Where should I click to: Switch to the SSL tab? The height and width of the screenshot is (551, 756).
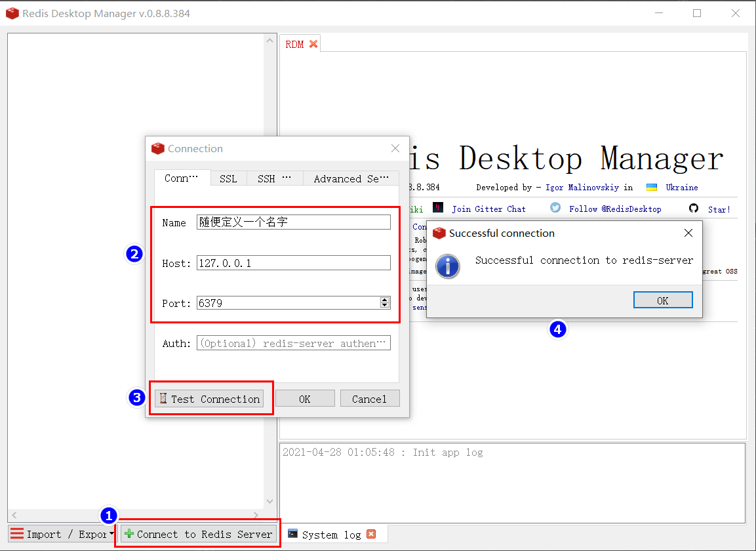pyautogui.click(x=228, y=178)
